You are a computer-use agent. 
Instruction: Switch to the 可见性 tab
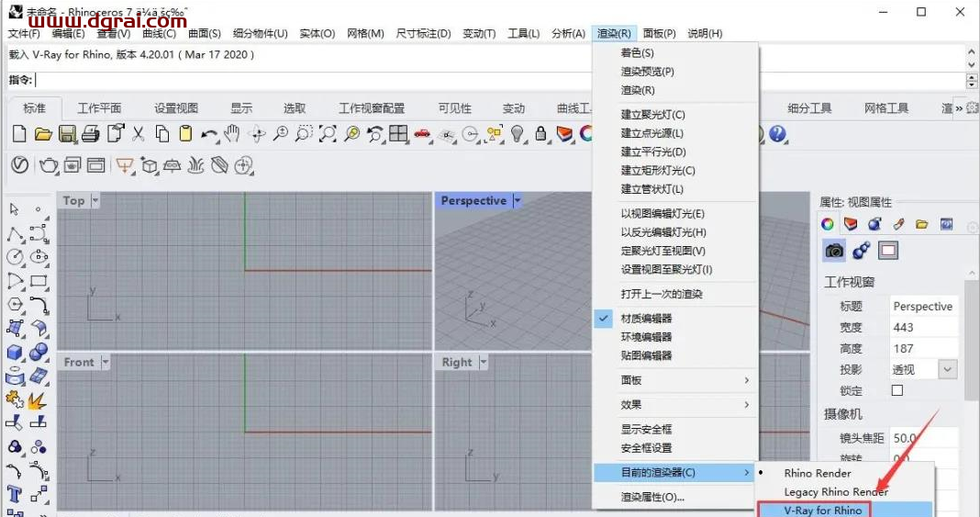pos(454,108)
